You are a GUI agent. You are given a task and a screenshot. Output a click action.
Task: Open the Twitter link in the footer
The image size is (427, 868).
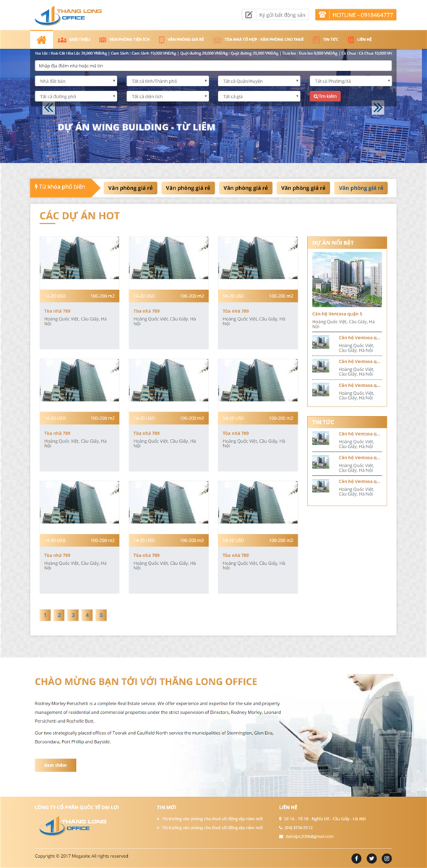371,858
